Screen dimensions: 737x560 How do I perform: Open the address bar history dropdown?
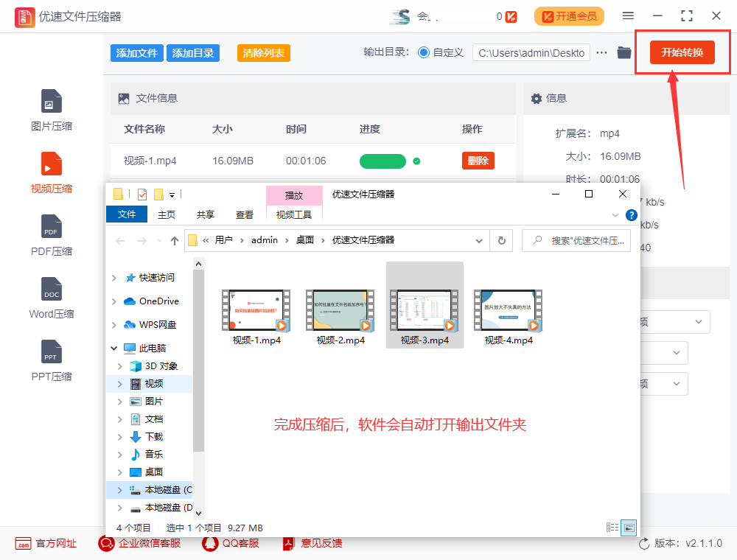pyautogui.click(x=479, y=241)
